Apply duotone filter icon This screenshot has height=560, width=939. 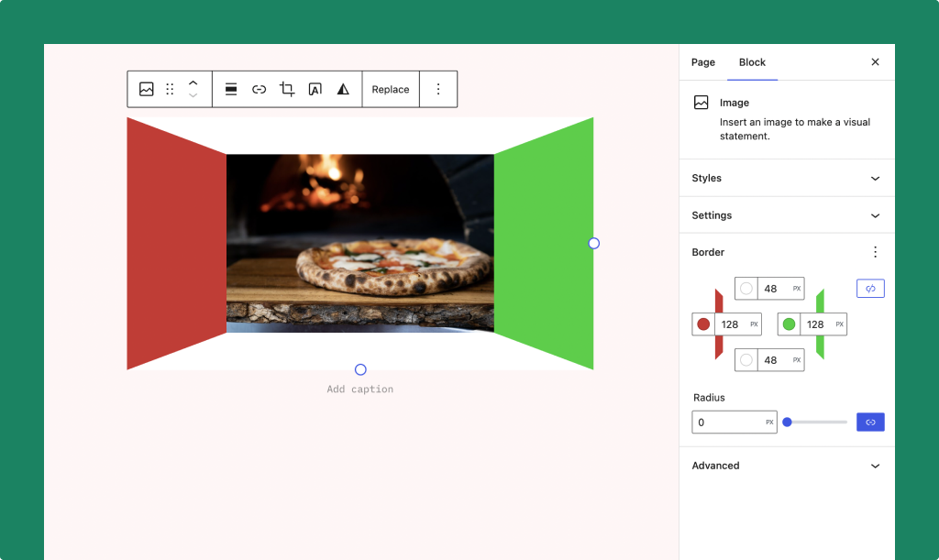343,89
